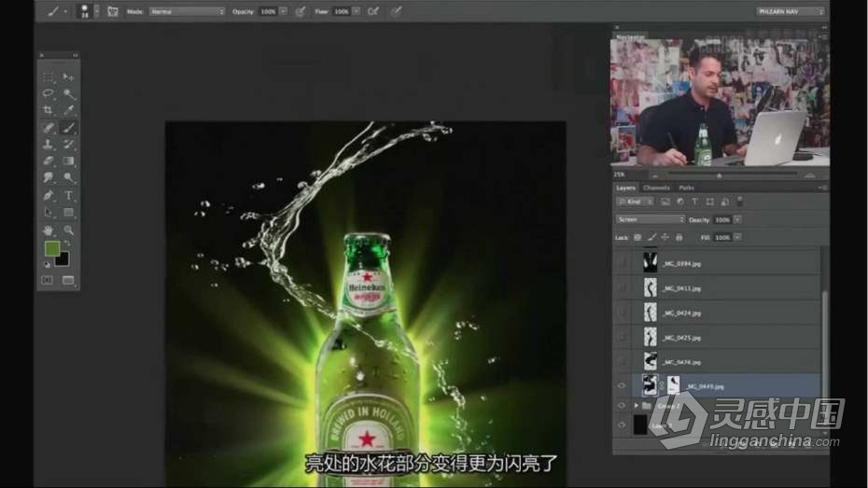Turn layer filtering switch on or off

739,202
